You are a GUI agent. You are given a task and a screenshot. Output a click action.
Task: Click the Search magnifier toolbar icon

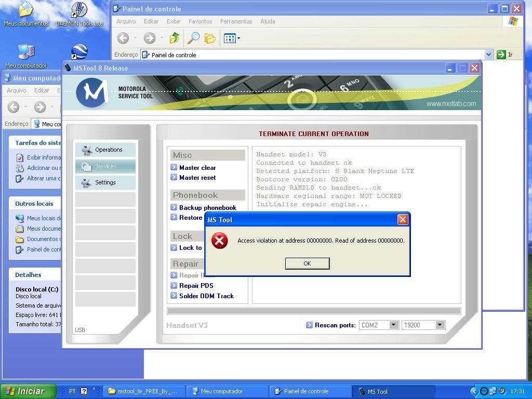[193, 38]
